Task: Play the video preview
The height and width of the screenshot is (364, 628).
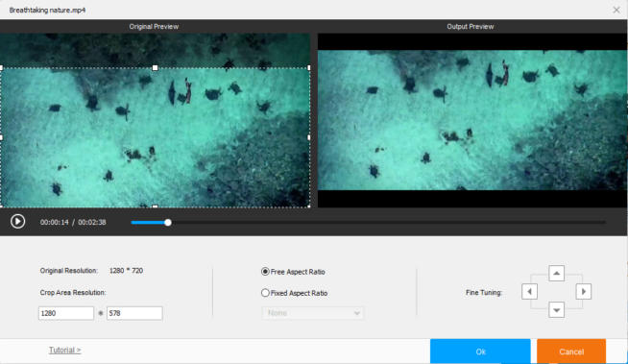Action: click(x=17, y=222)
